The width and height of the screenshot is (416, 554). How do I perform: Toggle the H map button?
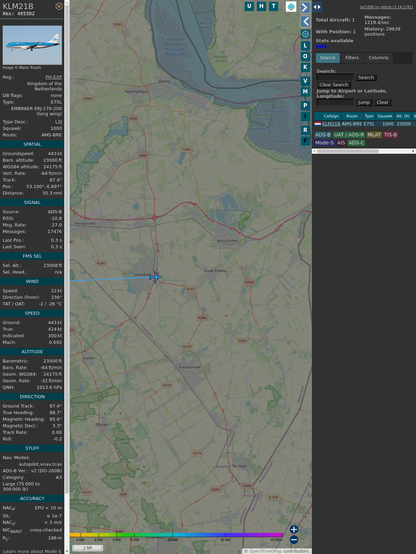pos(261,6)
